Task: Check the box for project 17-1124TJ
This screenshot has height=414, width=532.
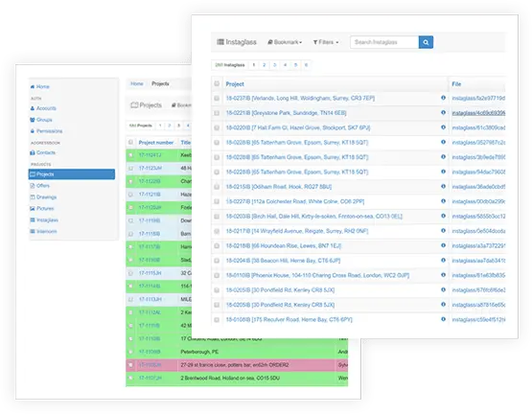Action: [130, 155]
